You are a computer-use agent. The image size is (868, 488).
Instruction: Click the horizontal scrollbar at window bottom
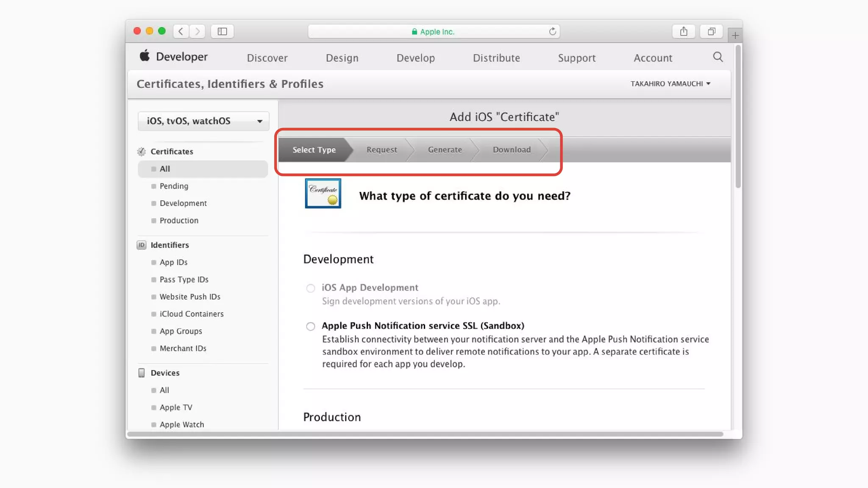425,434
